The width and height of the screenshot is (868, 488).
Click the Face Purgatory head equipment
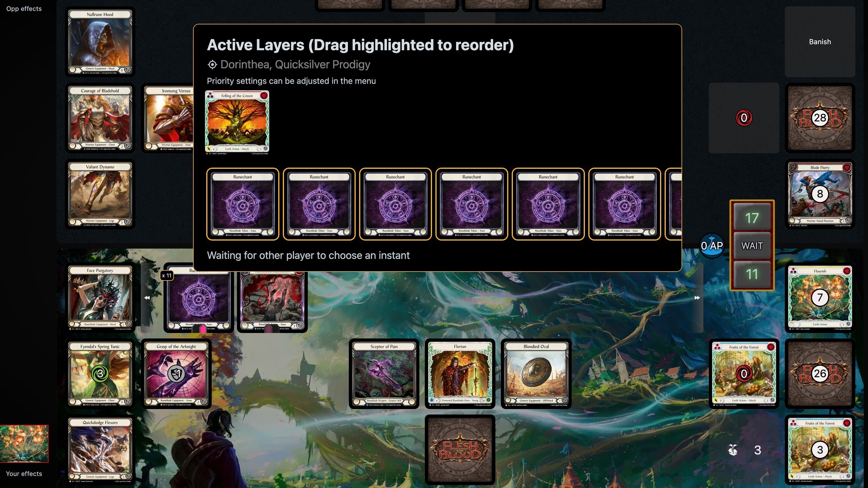[x=100, y=297]
